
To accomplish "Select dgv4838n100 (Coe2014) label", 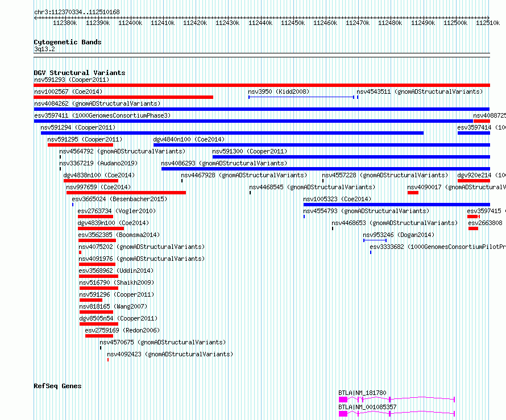I will (99, 175).
